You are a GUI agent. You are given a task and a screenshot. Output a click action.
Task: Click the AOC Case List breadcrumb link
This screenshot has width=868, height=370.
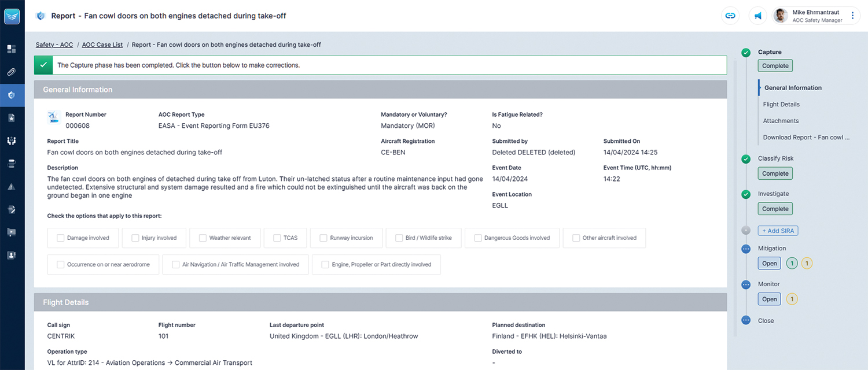102,45
